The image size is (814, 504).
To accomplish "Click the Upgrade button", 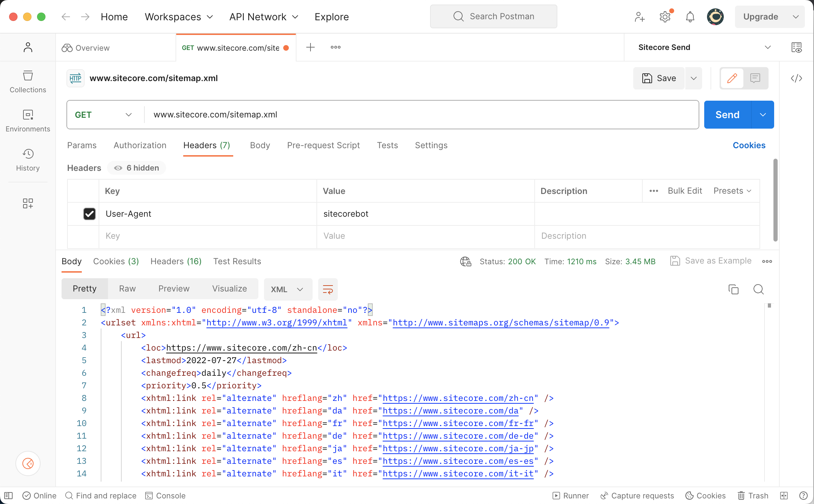I will coord(761,17).
